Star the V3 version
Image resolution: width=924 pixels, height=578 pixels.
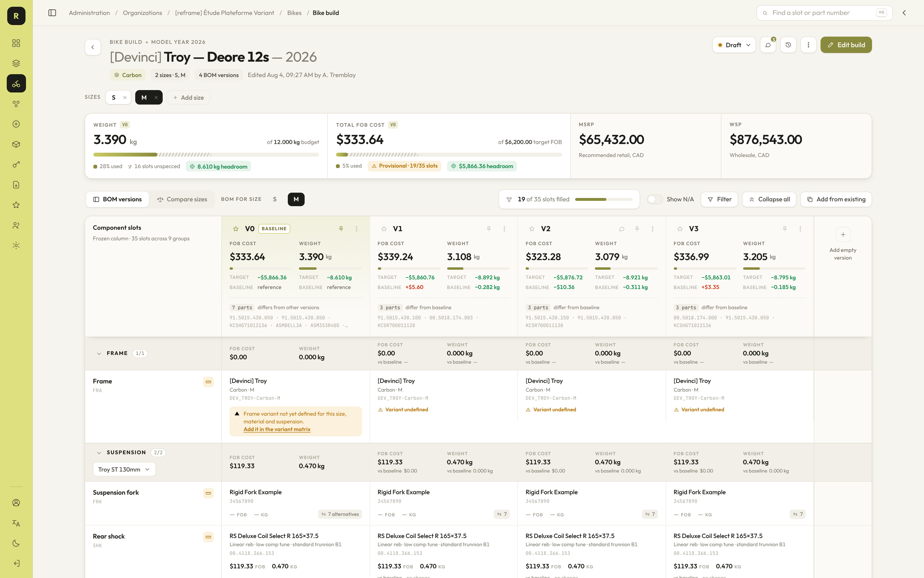click(x=680, y=229)
